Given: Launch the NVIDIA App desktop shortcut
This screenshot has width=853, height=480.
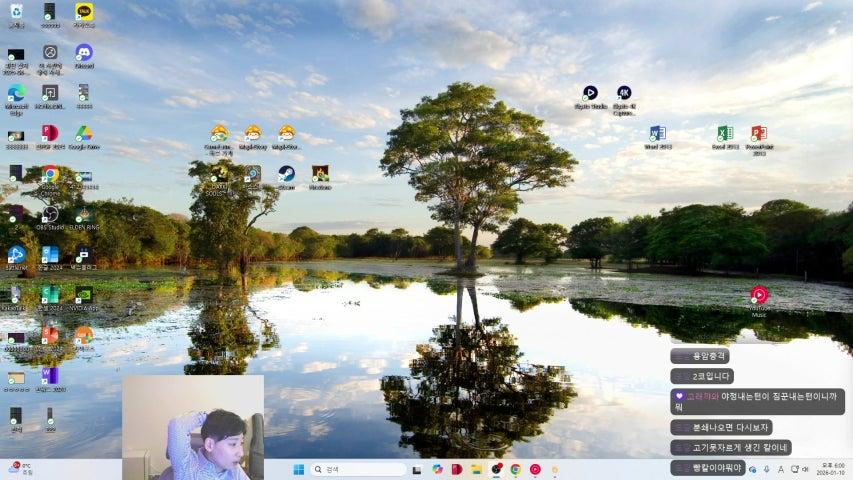Looking at the screenshot, I should 84,298.
